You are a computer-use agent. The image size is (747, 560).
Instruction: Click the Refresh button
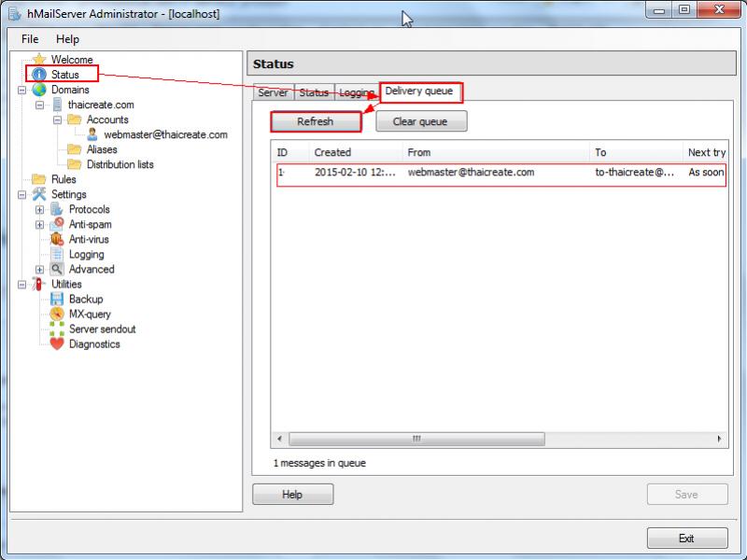(x=316, y=121)
